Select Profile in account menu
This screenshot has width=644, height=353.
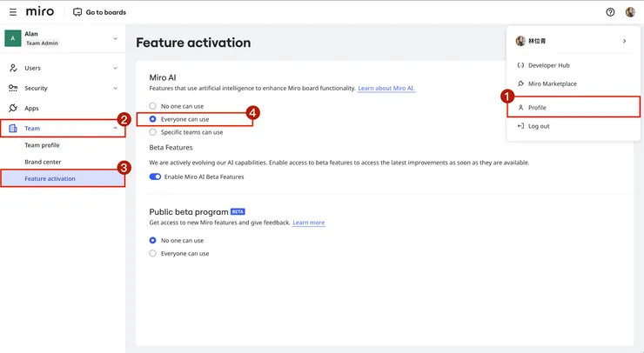pyautogui.click(x=537, y=107)
